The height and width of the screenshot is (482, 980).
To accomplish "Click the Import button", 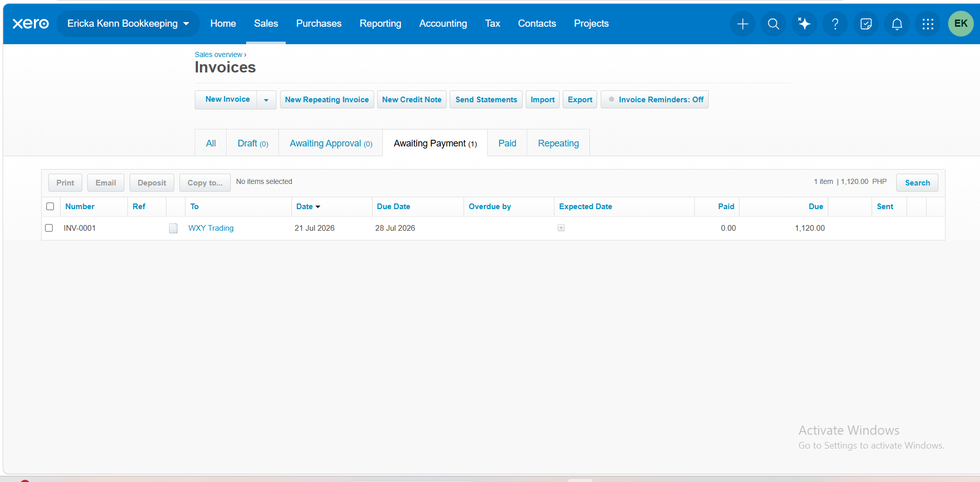I will 543,100.
